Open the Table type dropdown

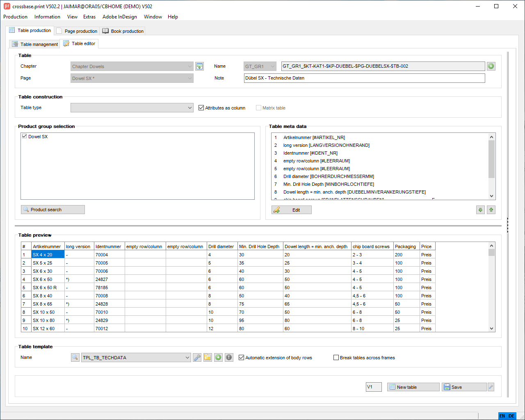132,107
